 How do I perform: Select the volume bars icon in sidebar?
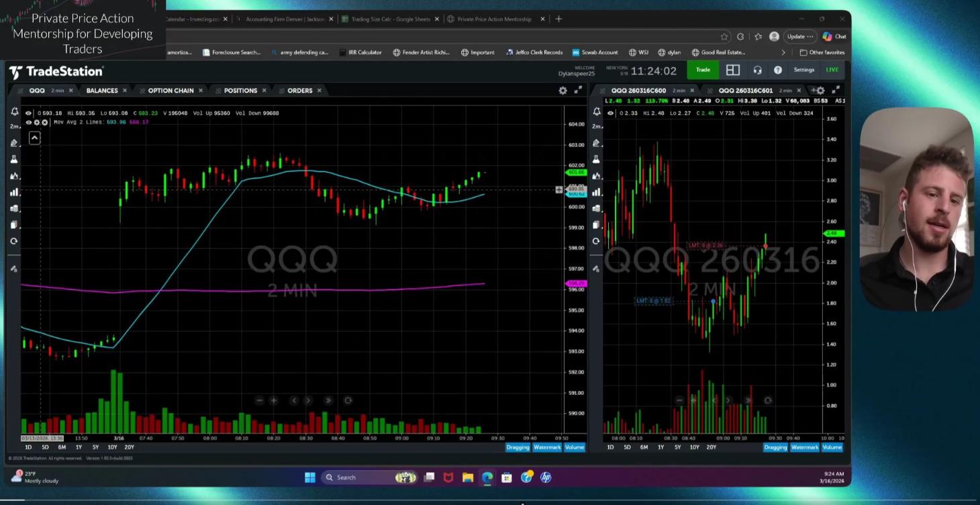13,192
